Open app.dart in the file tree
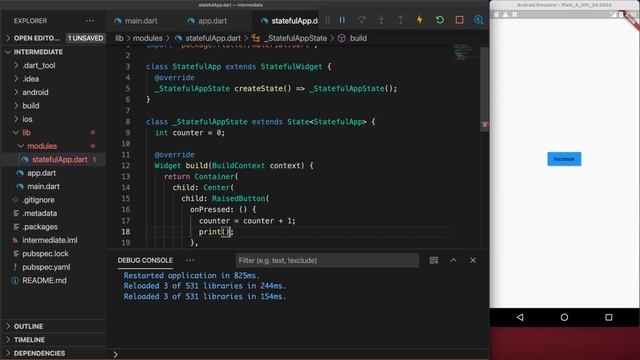 (41, 173)
